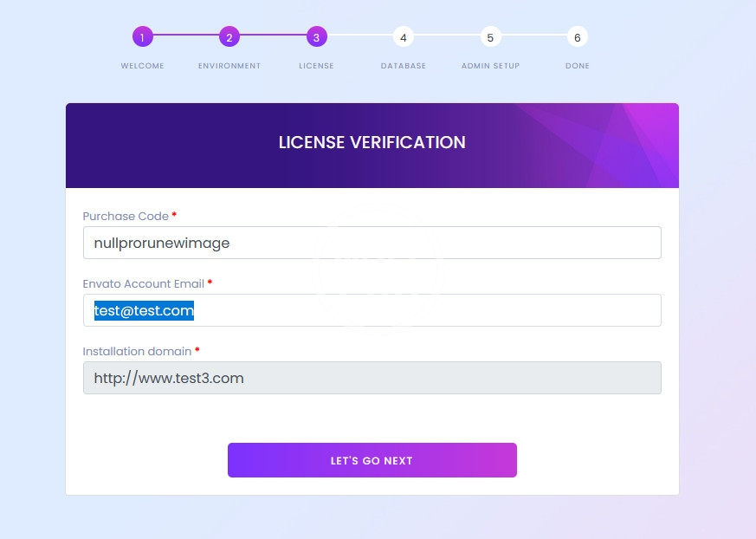
Task: Click the step 1 circle in the progress bar
Action: tap(142, 37)
